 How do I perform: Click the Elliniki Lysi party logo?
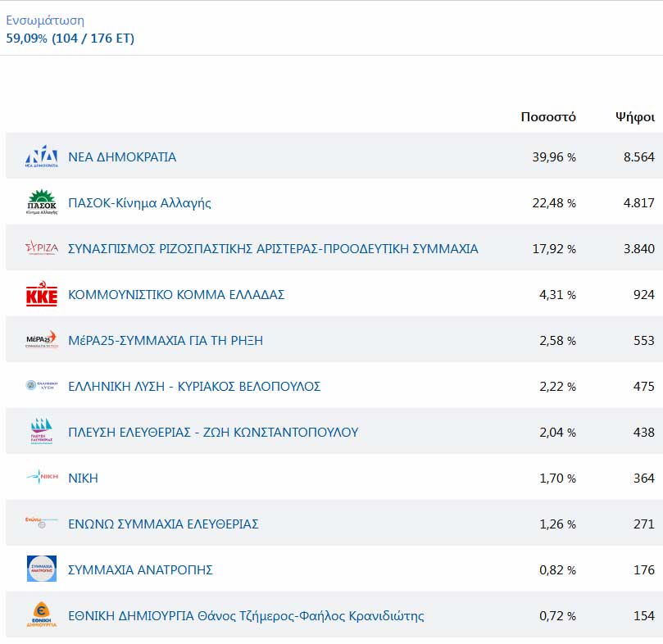pyautogui.click(x=42, y=385)
